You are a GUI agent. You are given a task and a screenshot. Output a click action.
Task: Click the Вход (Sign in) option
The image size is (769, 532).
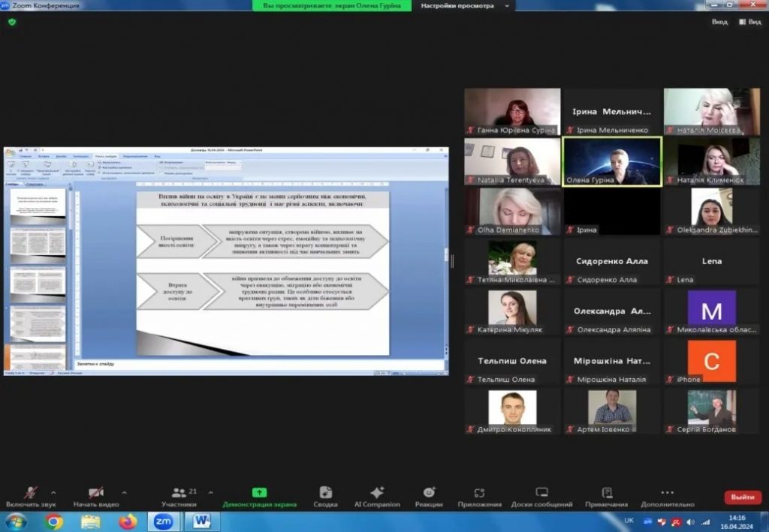(719, 22)
